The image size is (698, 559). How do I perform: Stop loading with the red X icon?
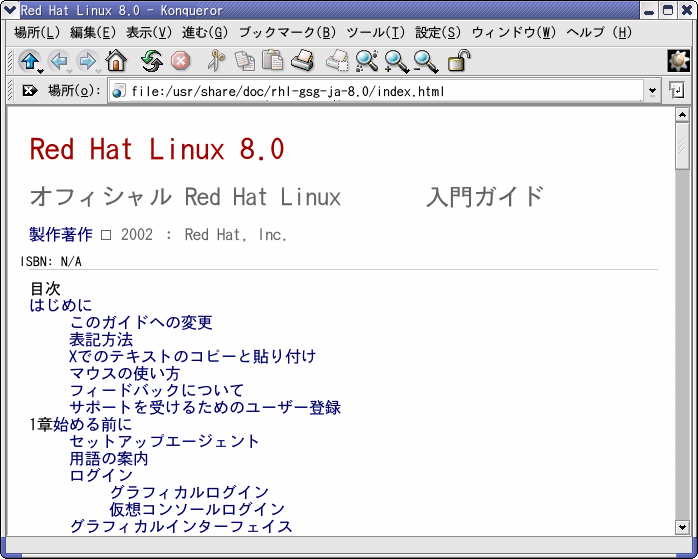click(181, 61)
